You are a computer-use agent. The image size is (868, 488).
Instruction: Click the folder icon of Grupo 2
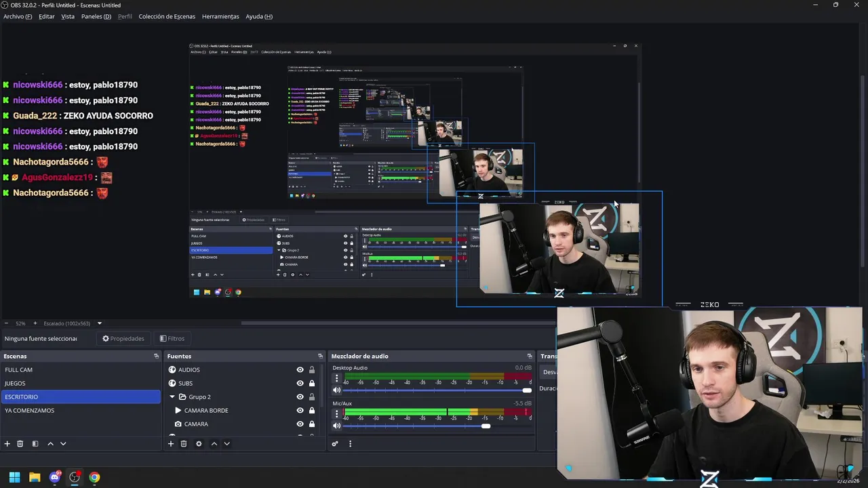[182, 397]
